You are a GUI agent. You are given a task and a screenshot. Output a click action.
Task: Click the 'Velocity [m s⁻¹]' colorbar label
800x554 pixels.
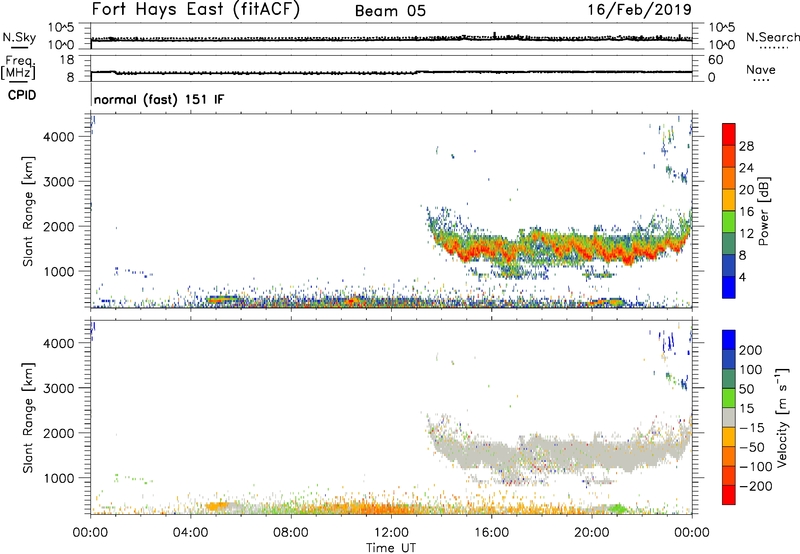click(782, 417)
